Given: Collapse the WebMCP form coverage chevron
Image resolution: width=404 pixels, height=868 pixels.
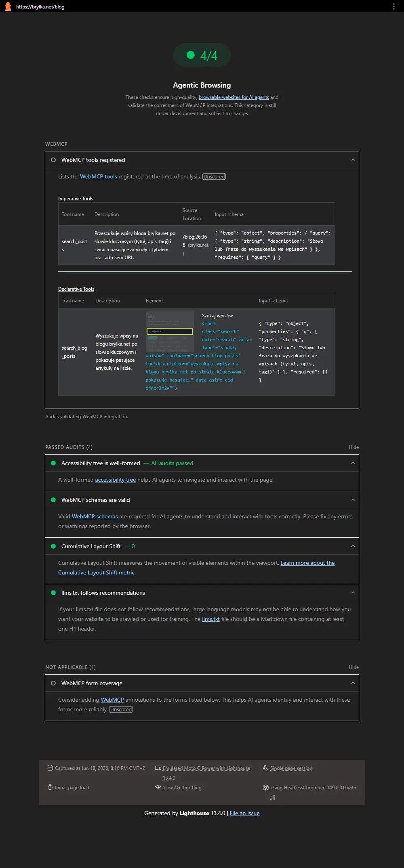Looking at the screenshot, I should click(353, 683).
